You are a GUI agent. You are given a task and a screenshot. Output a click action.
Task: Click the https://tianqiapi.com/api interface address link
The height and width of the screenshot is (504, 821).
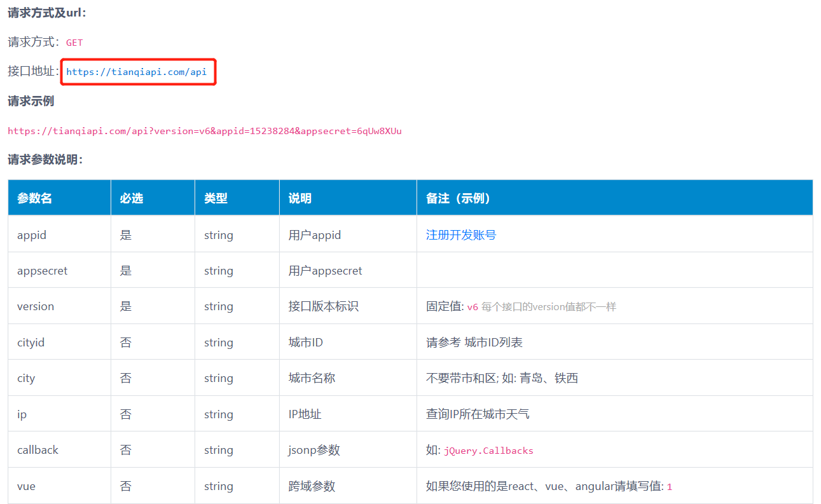tap(137, 72)
